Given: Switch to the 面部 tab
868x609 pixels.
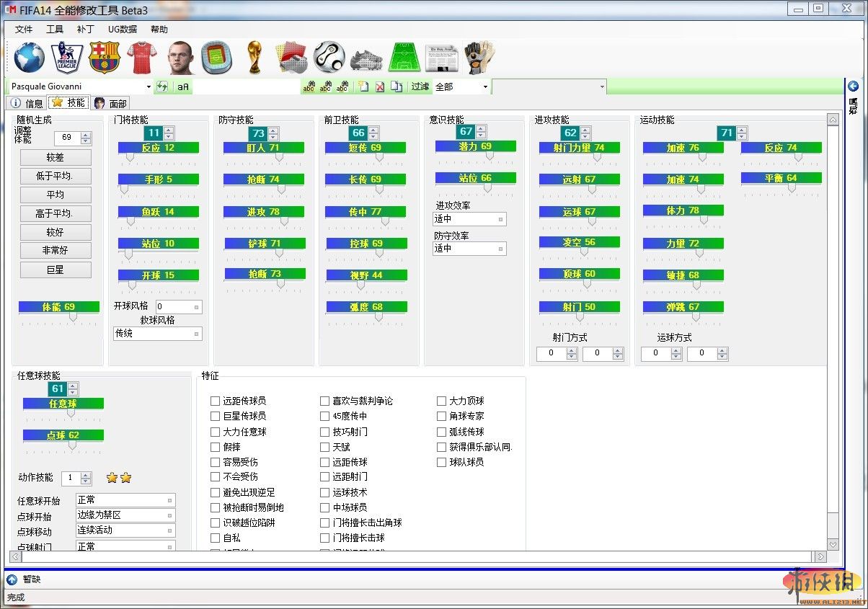Looking at the screenshot, I should pyautogui.click(x=110, y=103).
